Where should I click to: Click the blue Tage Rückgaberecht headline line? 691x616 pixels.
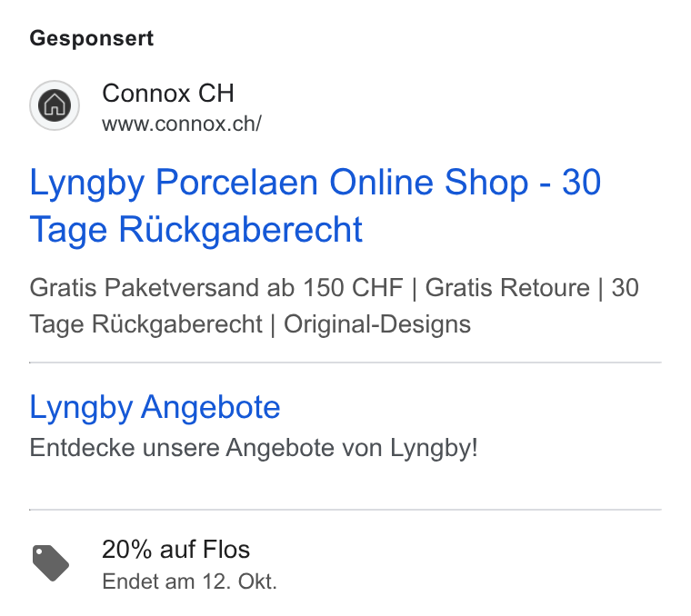click(196, 229)
